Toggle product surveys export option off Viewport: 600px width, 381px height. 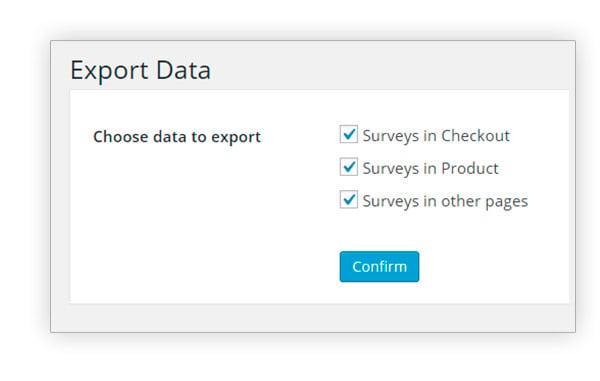pyautogui.click(x=349, y=167)
